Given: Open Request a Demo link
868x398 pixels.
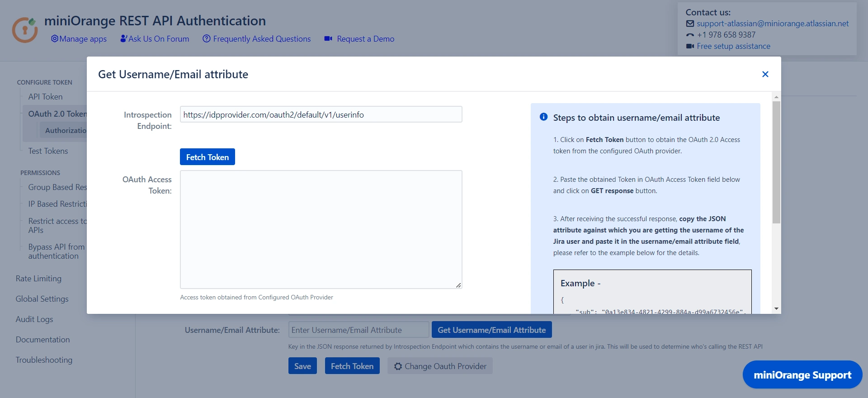Looking at the screenshot, I should click(x=365, y=39).
